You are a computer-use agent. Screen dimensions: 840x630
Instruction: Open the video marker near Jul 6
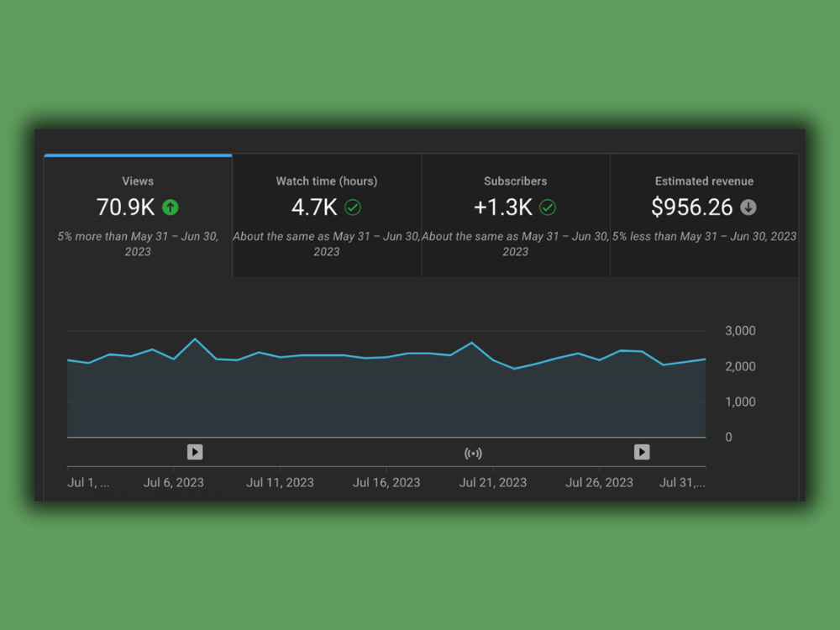point(195,452)
